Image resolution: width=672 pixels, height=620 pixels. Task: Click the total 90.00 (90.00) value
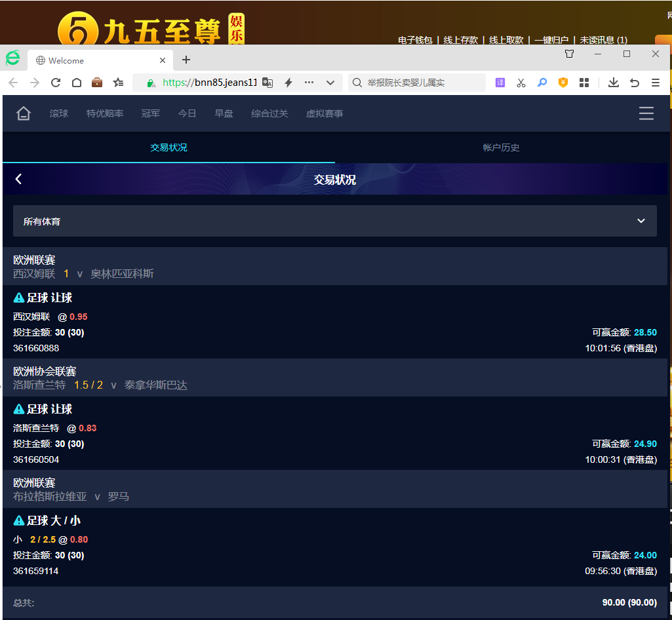(629, 602)
